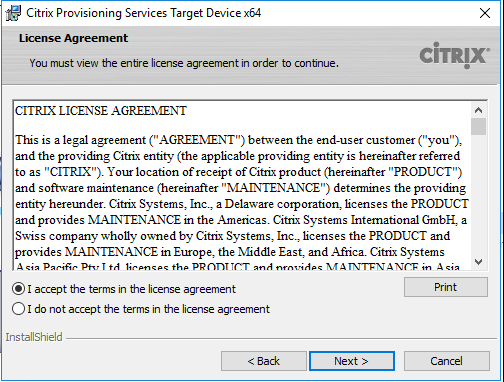Screen dimensions: 504x382
Task: Click the Citrix logo in the header
Action: pos(455,55)
